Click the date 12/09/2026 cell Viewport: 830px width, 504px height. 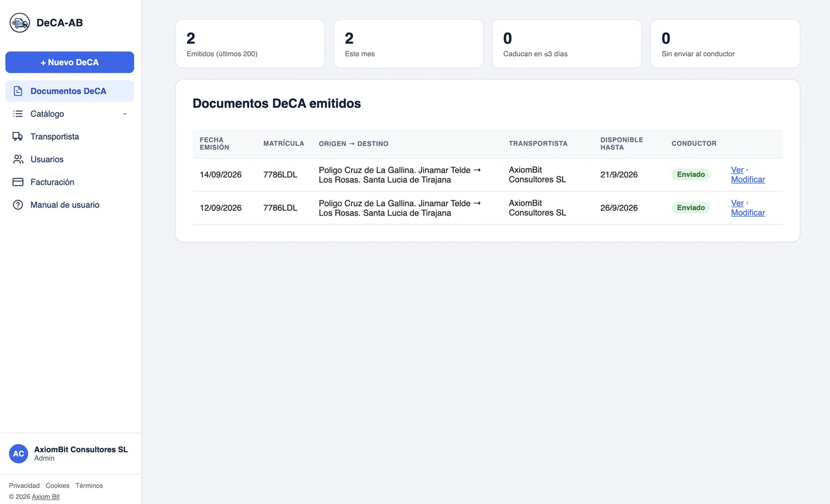point(220,208)
